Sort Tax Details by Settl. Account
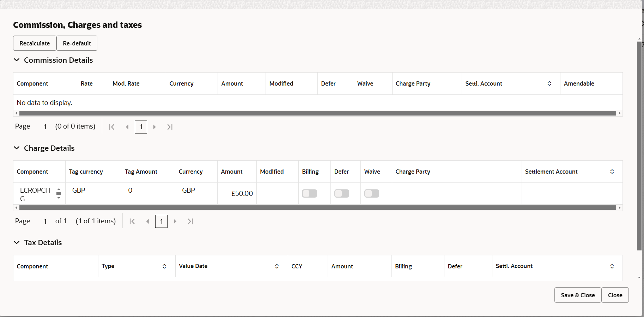 [612, 266]
